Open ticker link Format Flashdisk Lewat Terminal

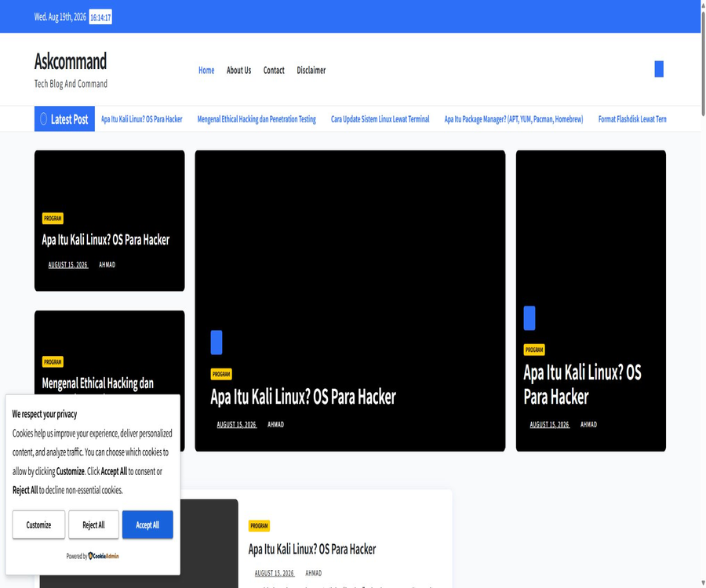point(632,119)
